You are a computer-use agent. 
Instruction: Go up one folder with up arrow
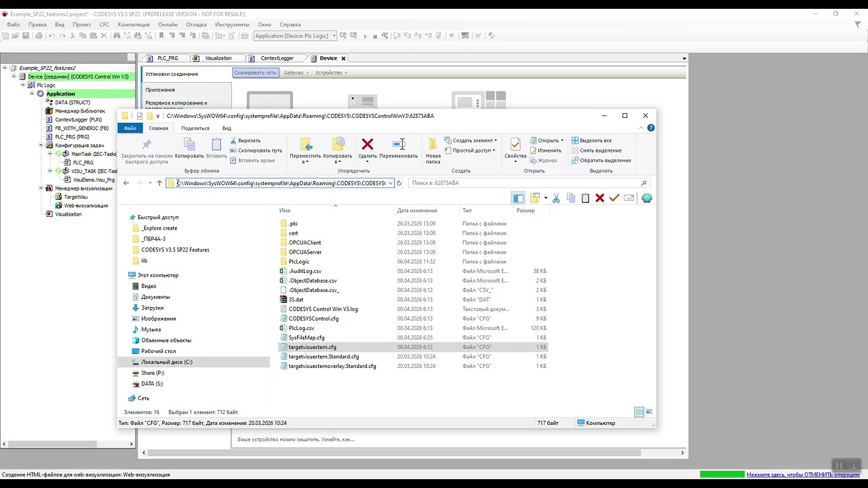click(159, 183)
